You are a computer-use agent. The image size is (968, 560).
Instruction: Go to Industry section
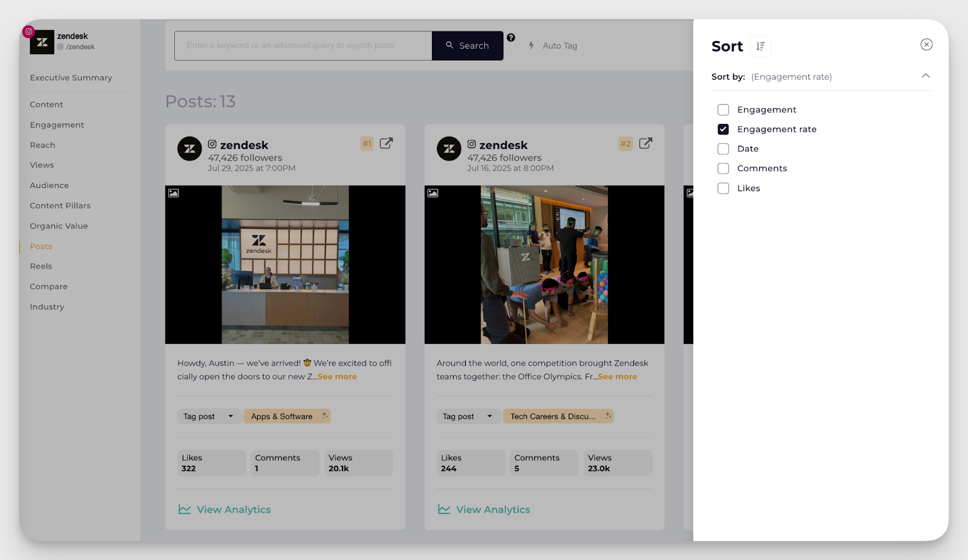(47, 307)
